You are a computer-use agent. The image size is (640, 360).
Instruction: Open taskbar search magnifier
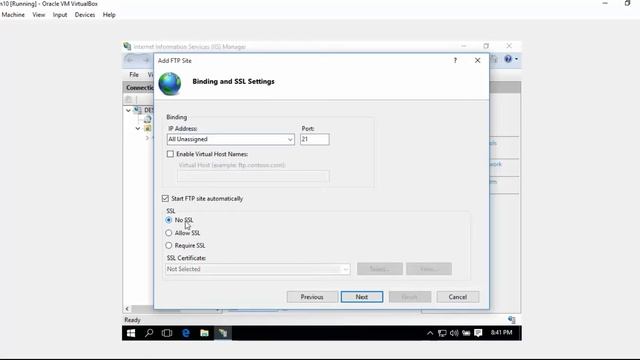click(x=149, y=333)
